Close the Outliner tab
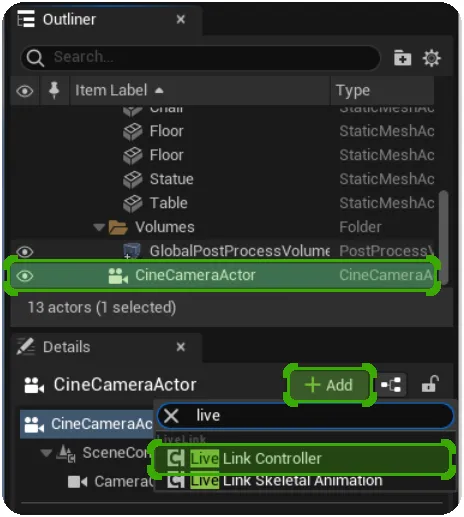464x517 pixels. [181, 19]
